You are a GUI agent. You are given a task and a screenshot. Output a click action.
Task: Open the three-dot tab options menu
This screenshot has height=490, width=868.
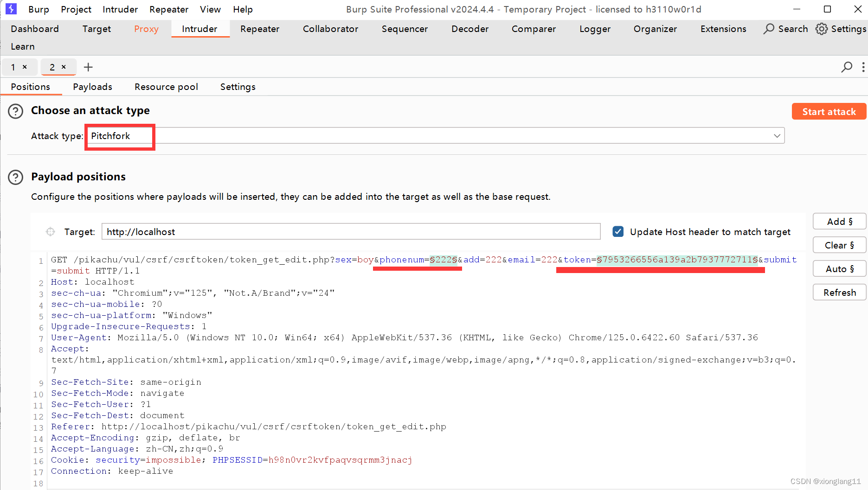click(863, 67)
